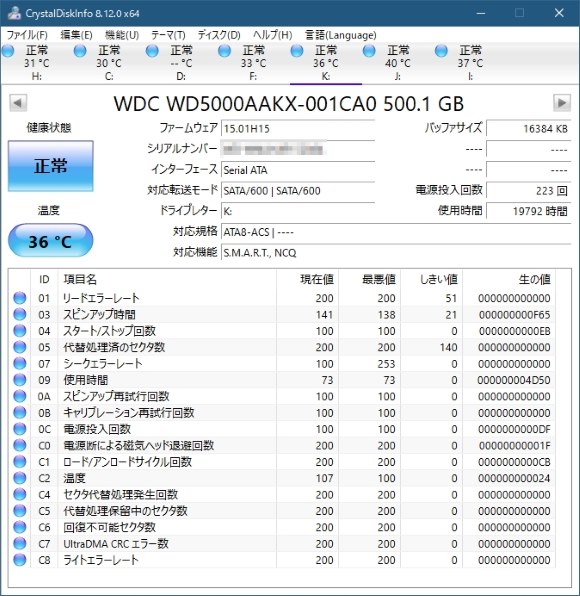Click the 生の値 column header

(x=509, y=279)
